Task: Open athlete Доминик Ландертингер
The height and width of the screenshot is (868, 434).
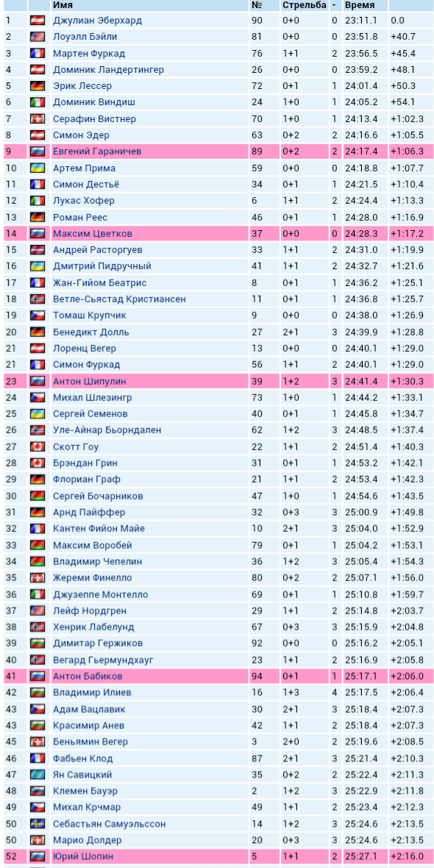Action: 109,70
